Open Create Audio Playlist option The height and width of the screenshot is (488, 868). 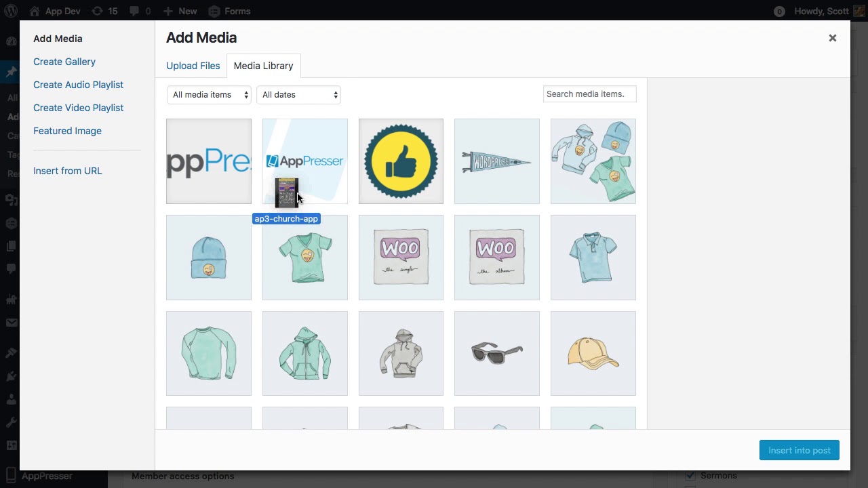78,85
